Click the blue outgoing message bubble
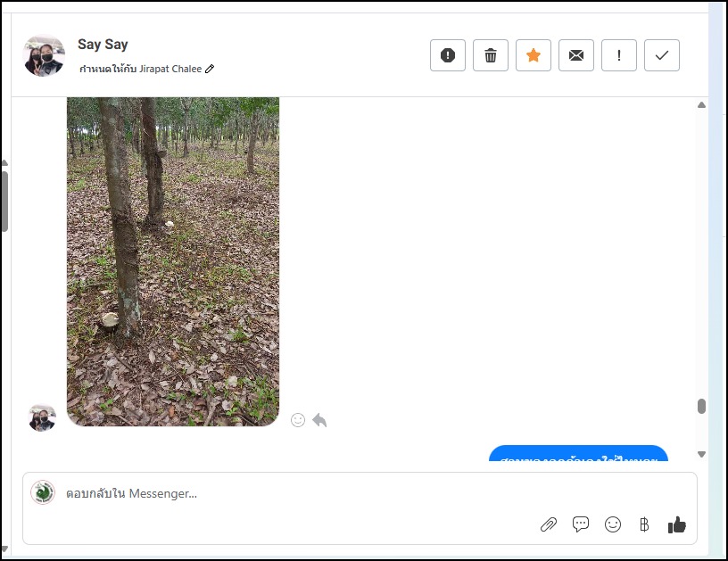The height and width of the screenshot is (561, 728). (578, 453)
